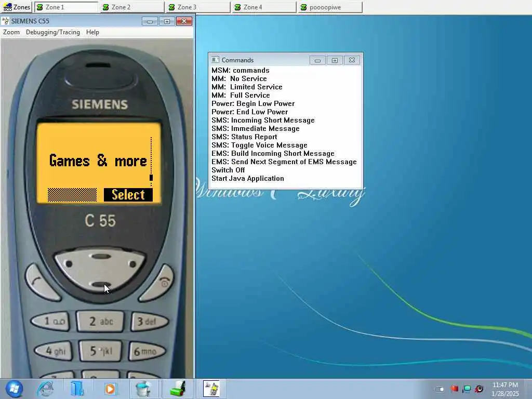
Task: Open the paint bucket taskbar icon
Action: [143, 389]
